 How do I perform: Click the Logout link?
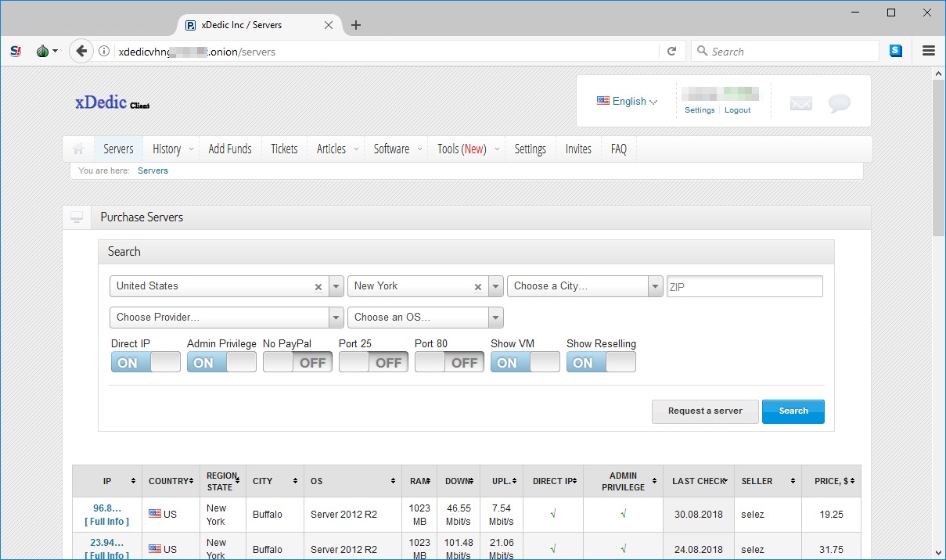tap(737, 110)
